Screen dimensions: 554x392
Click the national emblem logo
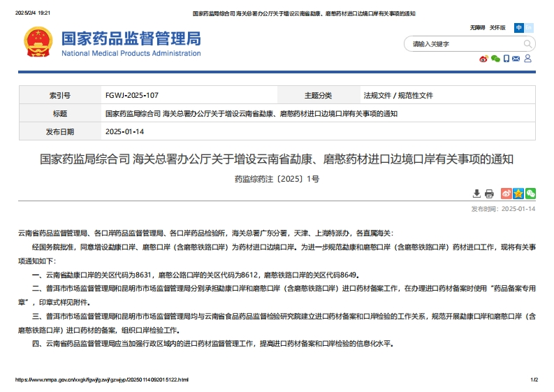[x=38, y=43]
